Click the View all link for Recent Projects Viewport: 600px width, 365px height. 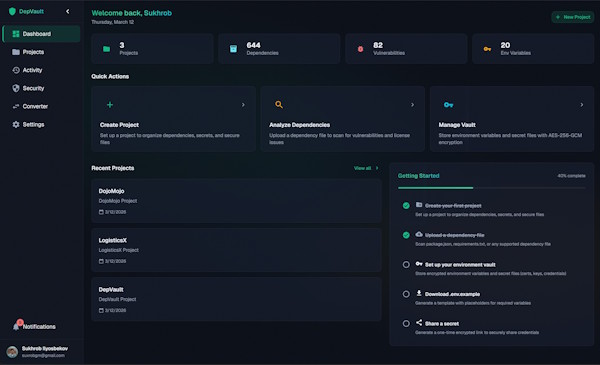click(x=362, y=168)
